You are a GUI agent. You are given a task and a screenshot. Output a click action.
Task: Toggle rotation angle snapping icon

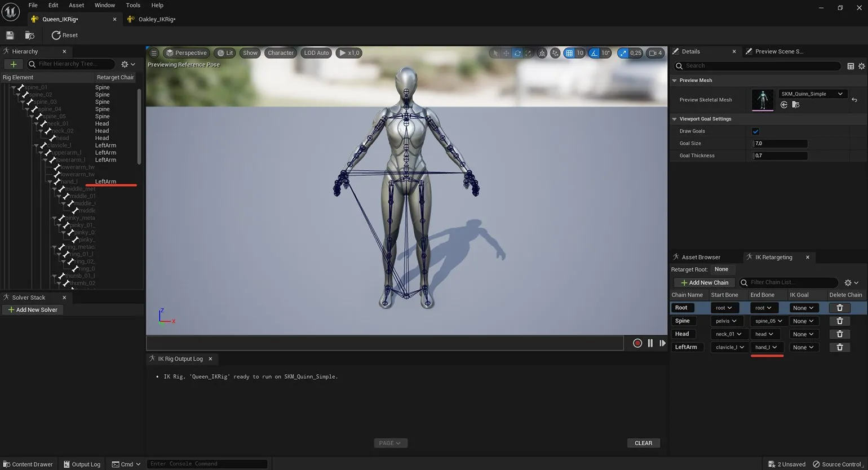click(594, 53)
